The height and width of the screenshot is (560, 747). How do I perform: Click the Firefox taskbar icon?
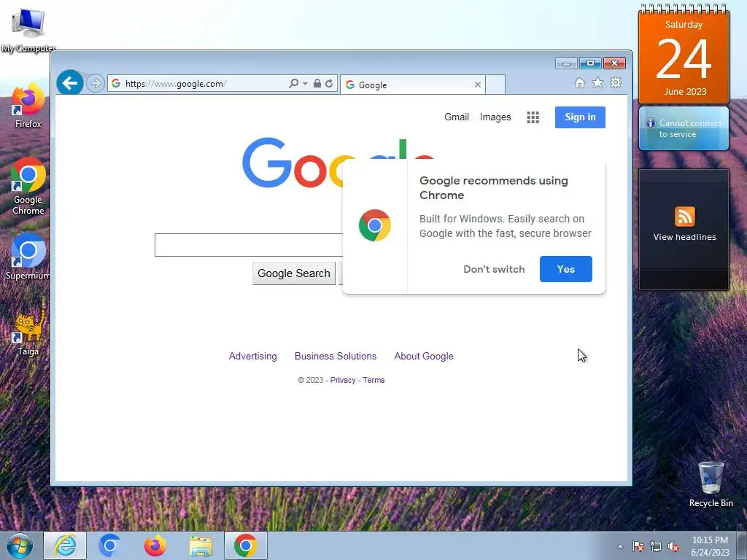coord(155,545)
